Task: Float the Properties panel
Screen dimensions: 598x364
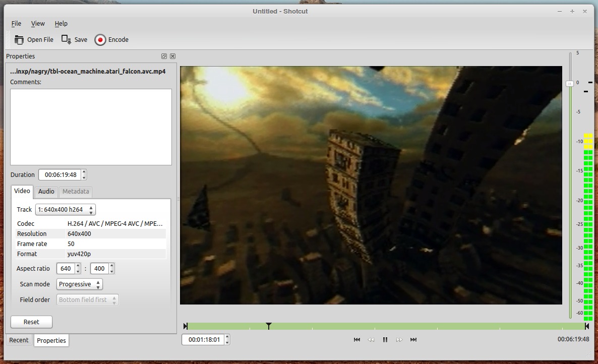Action: point(164,56)
